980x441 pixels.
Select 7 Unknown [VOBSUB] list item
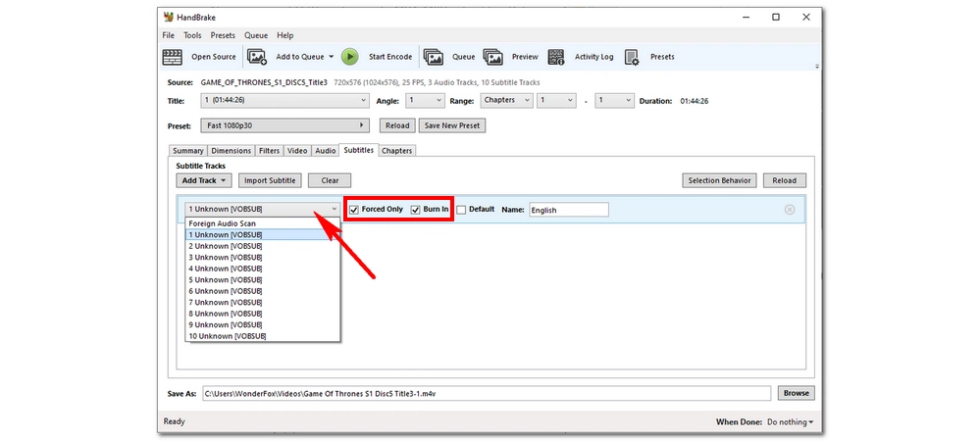coord(263,302)
